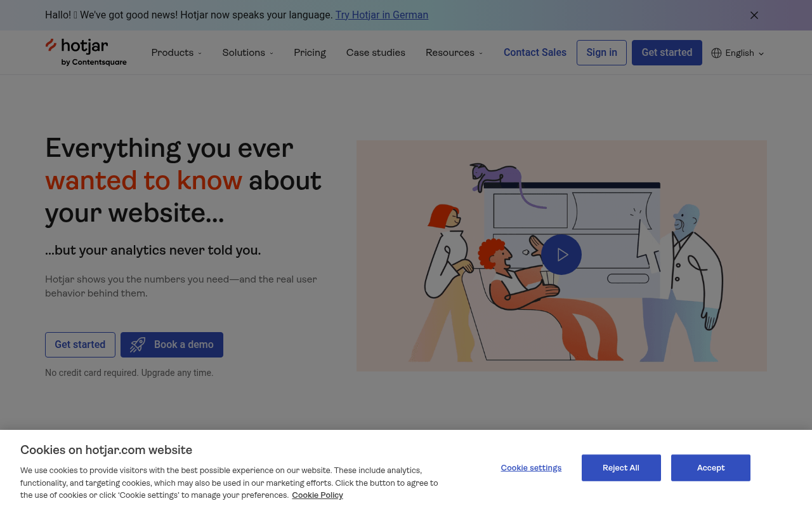Open the English language dropdown
This screenshot has width=812, height=508.
738,53
